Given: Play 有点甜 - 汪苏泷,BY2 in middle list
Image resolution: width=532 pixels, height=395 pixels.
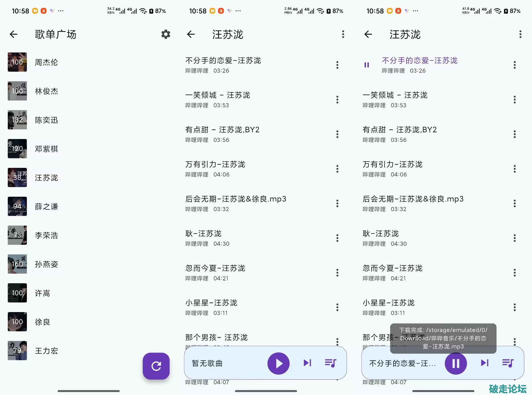Looking at the screenshot, I should coord(222,130).
